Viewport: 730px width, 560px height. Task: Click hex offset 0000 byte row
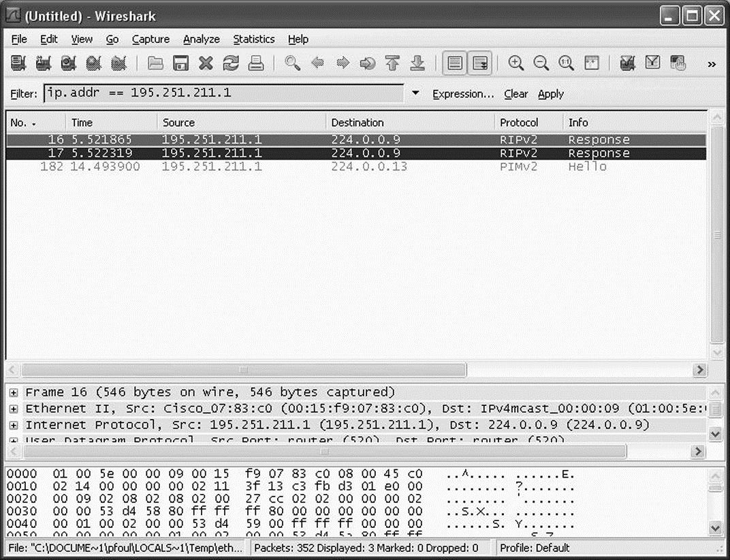pos(291,474)
